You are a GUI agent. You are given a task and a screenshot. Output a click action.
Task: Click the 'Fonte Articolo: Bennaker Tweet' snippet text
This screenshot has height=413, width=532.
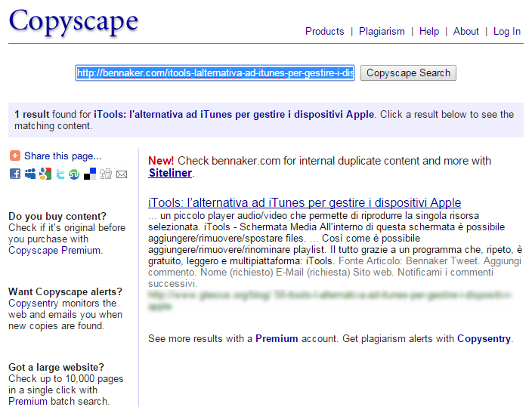click(x=410, y=260)
